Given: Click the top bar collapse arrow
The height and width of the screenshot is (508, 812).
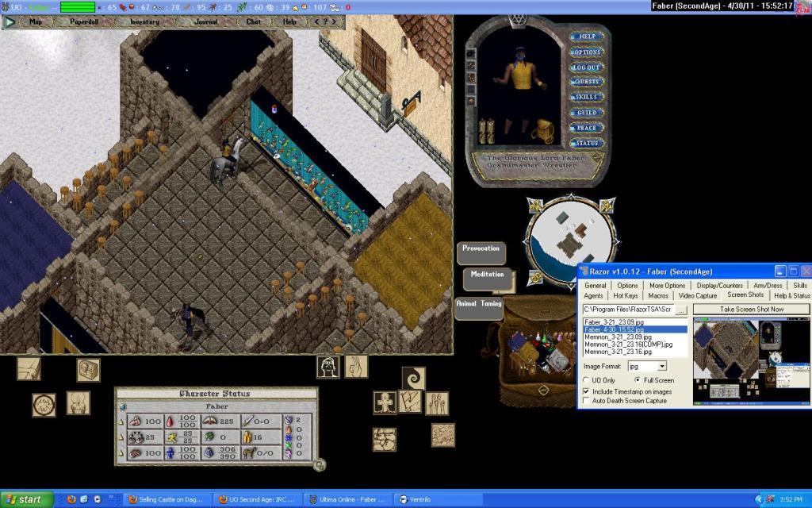Looking at the screenshot, I should click(x=10, y=21).
